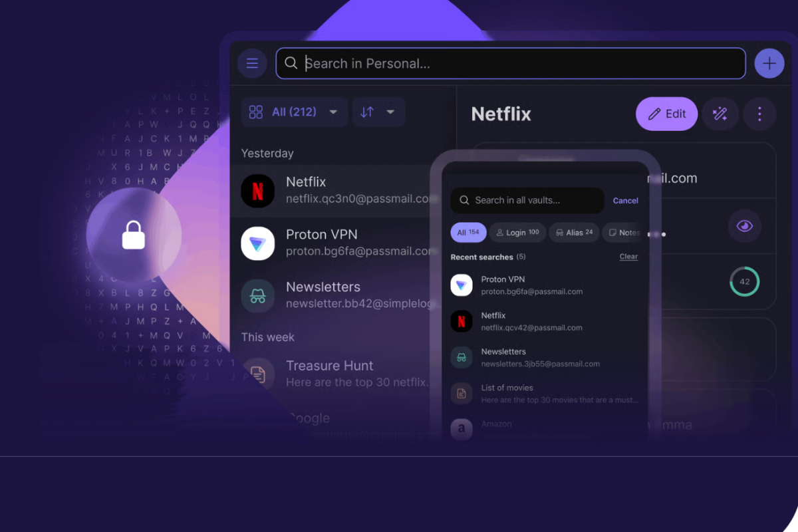Click the Proton VPN title in the phone recent searches
798x532 pixels.
(503, 279)
